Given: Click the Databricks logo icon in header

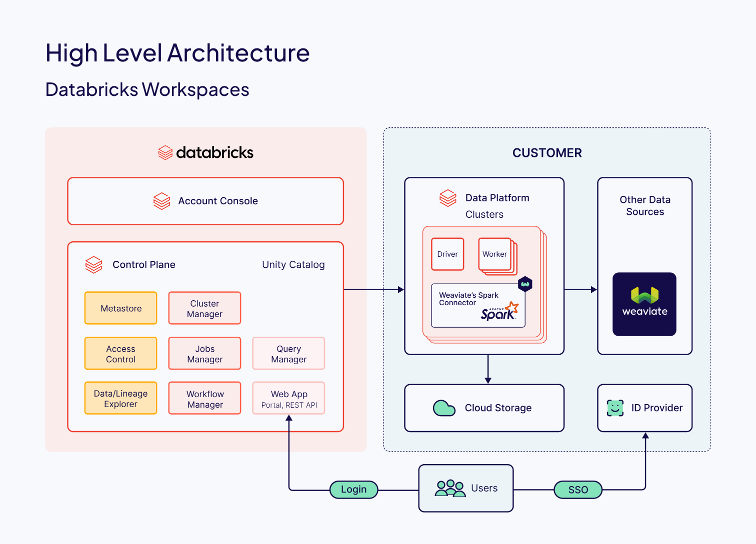Looking at the screenshot, I should (165, 153).
